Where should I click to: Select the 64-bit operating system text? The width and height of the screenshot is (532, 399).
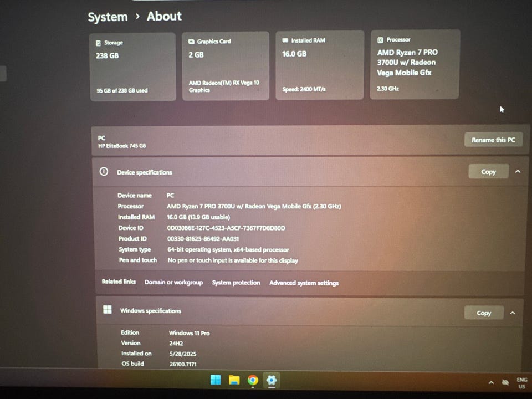pos(228,250)
